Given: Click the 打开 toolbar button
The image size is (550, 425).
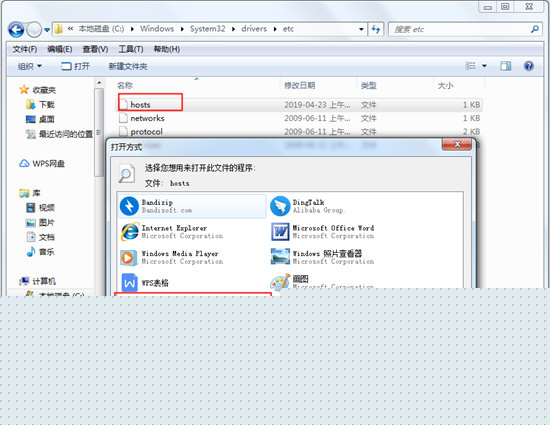Looking at the screenshot, I should 75,66.
